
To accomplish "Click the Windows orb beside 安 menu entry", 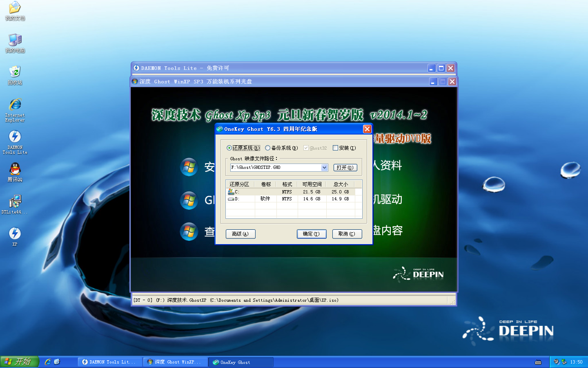I will click(x=189, y=167).
